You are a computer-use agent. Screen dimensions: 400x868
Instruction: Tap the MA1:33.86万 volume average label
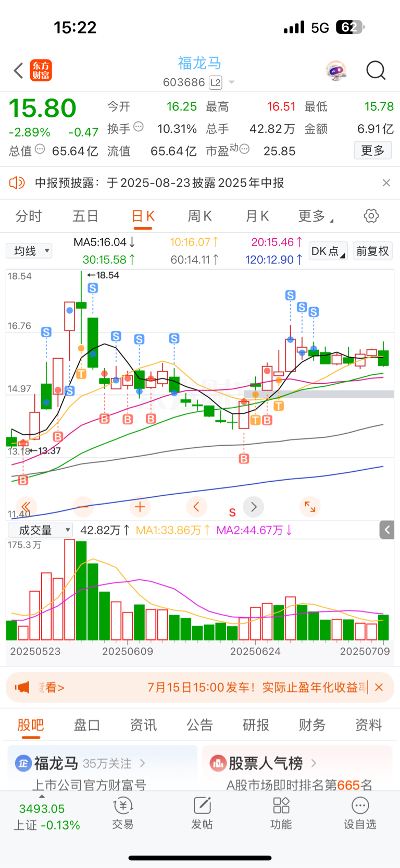tap(173, 530)
